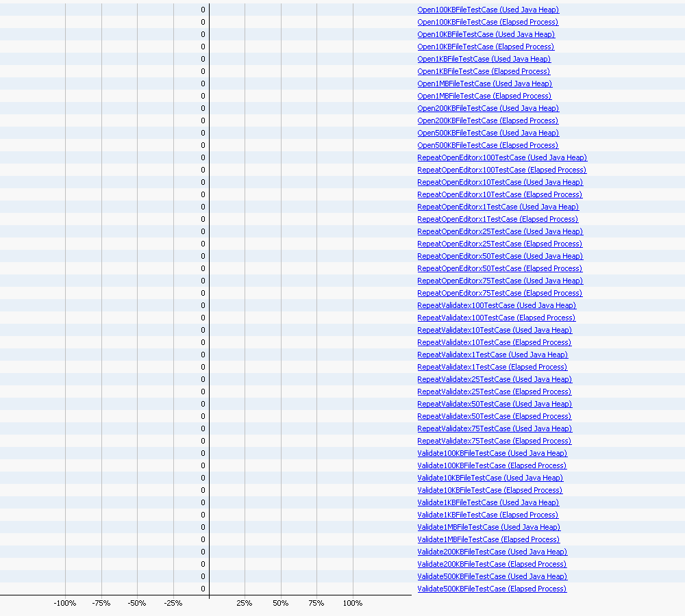Click RepeatOpenEditorx25TestCase (Elapsed Process) link
Screen dimensions: 685x616
[x=499, y=244]
